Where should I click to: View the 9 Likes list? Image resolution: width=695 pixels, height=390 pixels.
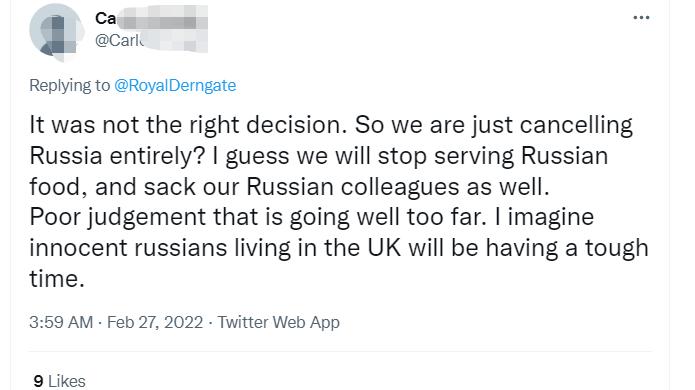click(59, 381)
